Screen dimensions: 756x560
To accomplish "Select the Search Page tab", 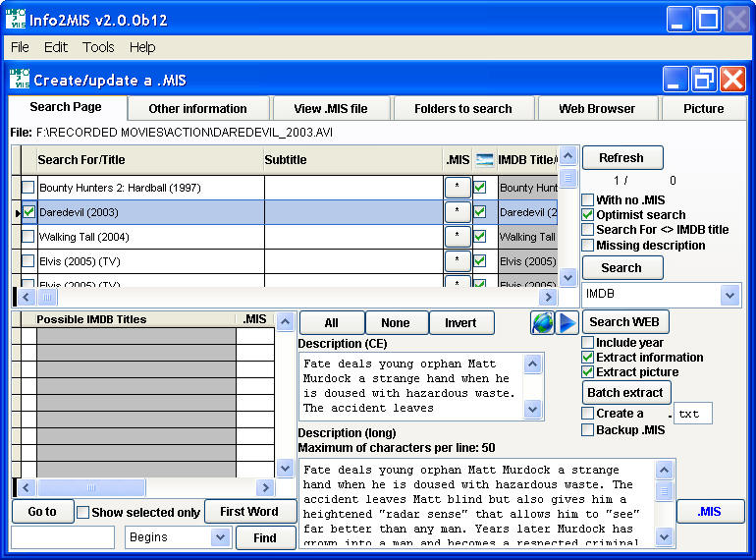I will 66,107.
